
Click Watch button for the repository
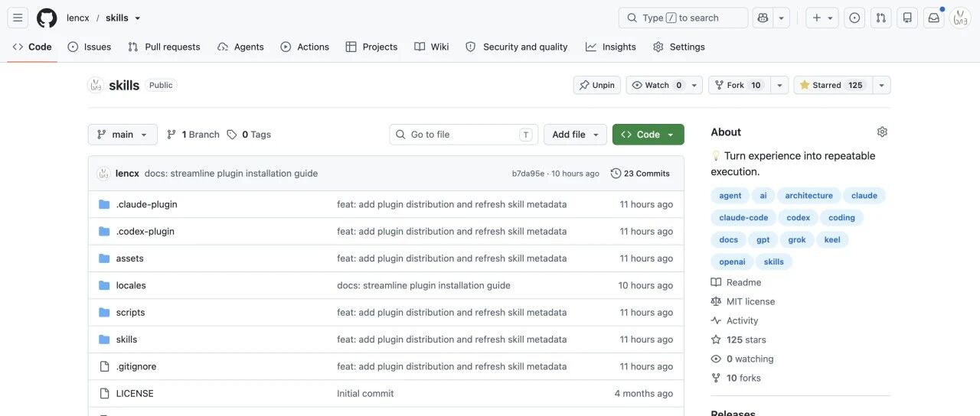(664, 85)
